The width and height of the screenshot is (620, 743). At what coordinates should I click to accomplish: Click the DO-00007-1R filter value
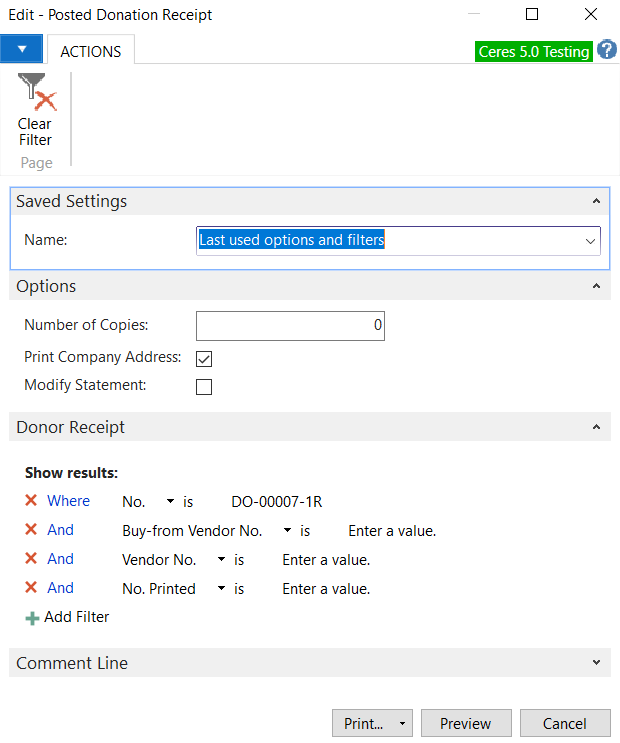[276, 502]
